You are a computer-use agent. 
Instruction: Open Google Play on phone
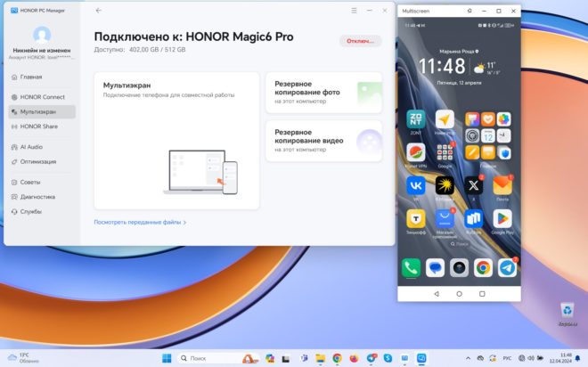[502, 218]
